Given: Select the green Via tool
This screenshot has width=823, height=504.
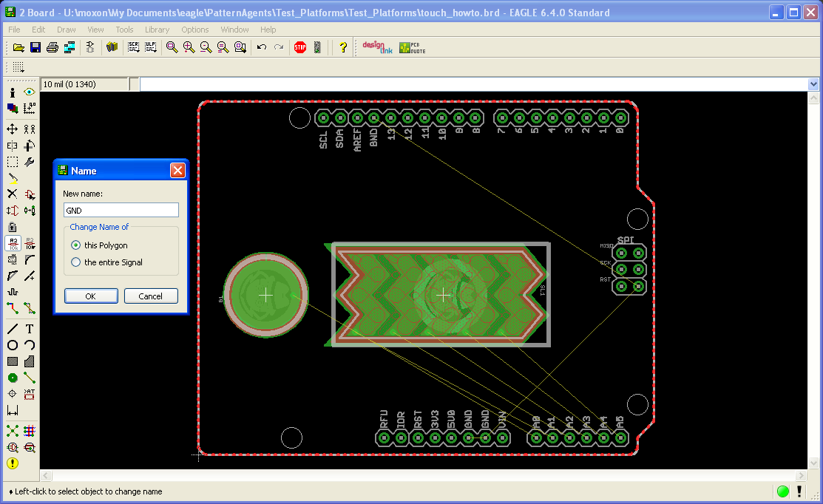Looking at the screenshot, I should [x=13, y=378].
